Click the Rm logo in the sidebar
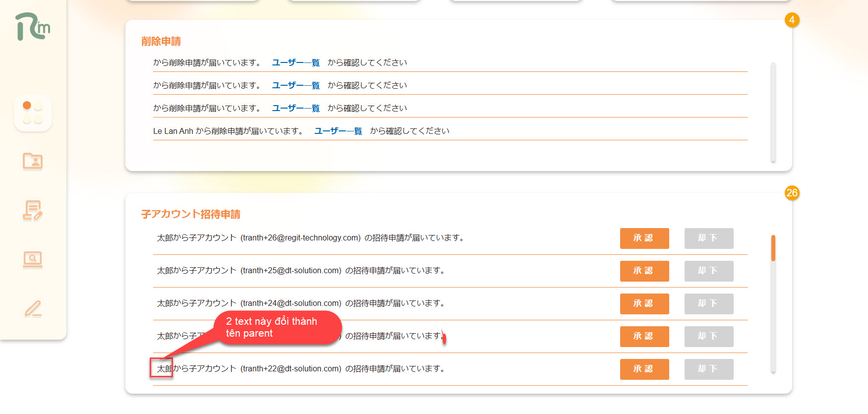 [x=33, y=27]
